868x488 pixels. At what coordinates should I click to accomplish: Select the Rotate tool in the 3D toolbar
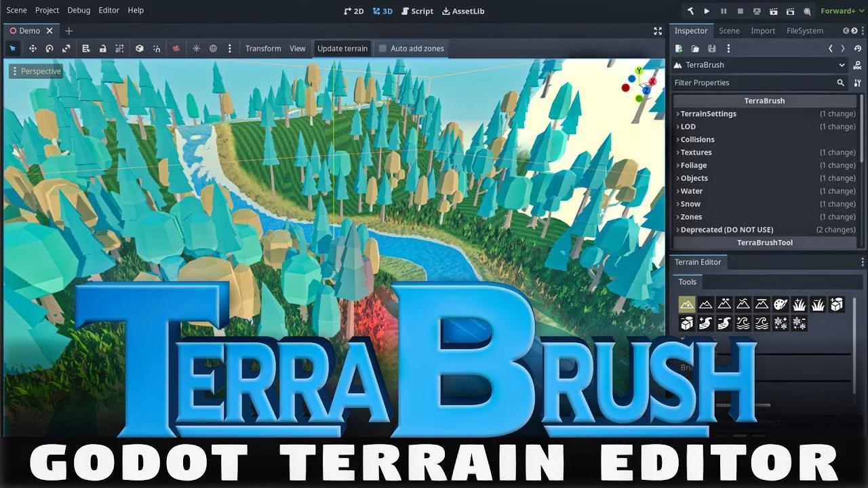[x=50, y=48]
